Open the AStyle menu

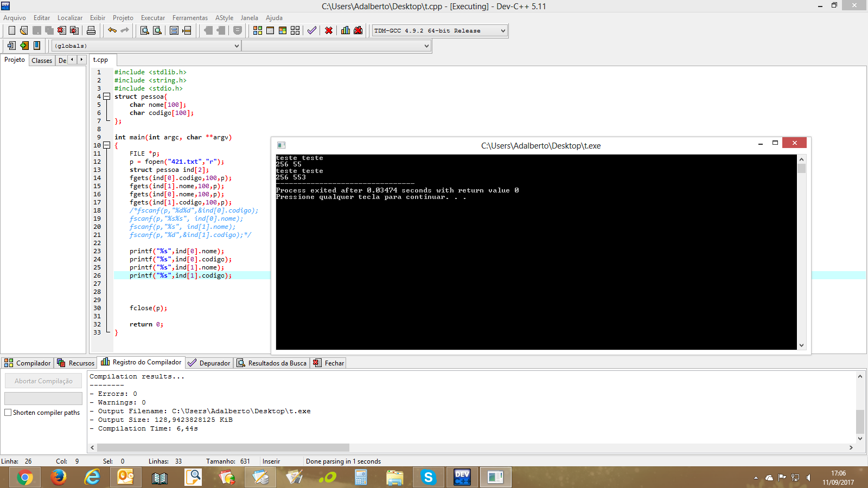click(224, 18)
